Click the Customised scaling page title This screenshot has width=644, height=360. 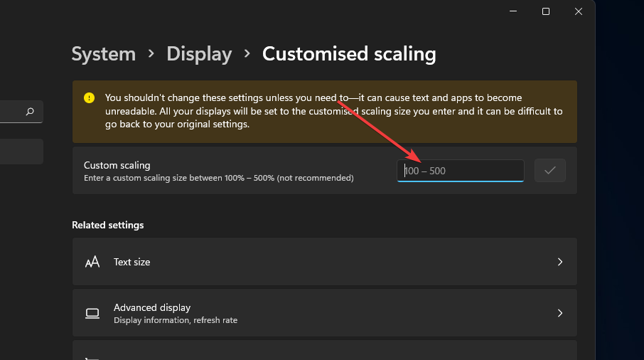tap(349, 54)
